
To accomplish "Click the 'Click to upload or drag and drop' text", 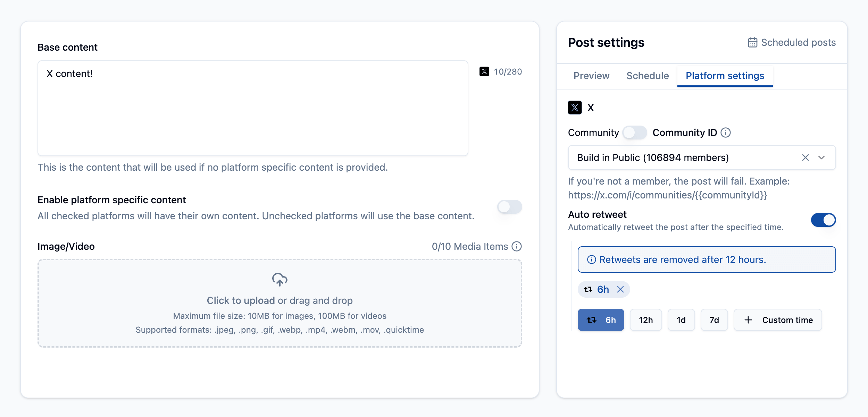I will pos(280,300).
